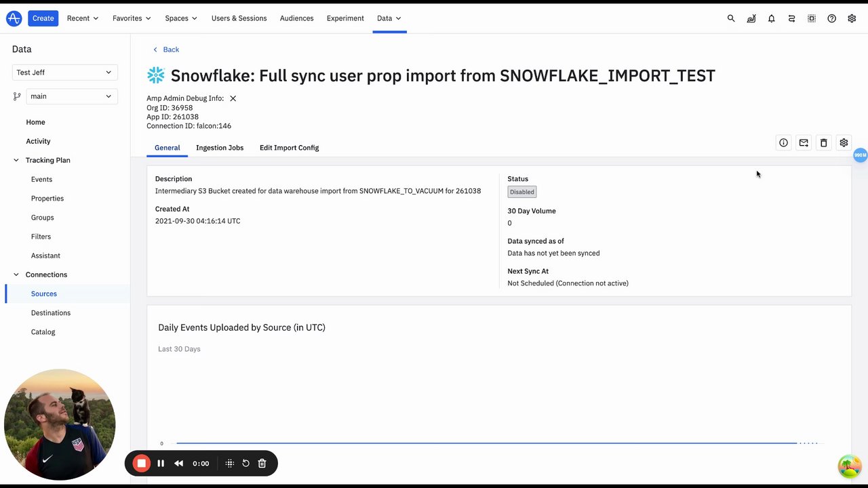Click the rewind recording button
Image resolution: width=868 pixels, height=488 pixels.
179,464
